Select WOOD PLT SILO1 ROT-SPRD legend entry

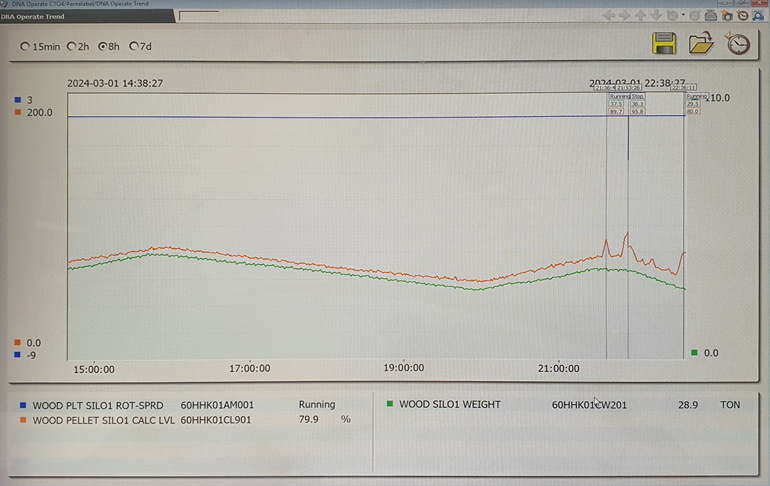[x=98, y=406]
